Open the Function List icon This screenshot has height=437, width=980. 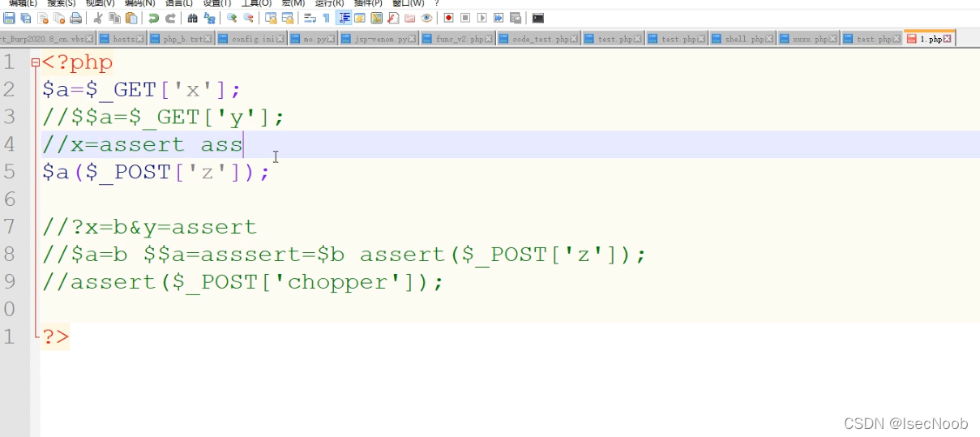click(393, 18)
